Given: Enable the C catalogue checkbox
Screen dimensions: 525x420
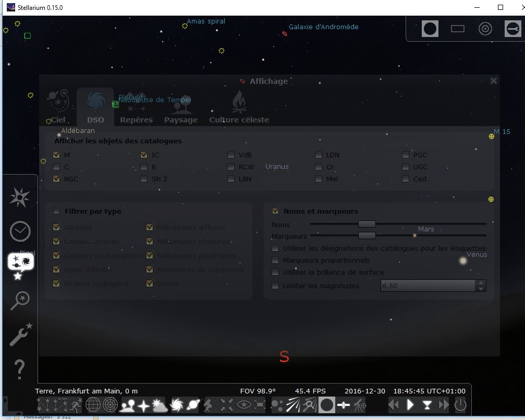Looking at the screenshot, I should tap(56, 167).
